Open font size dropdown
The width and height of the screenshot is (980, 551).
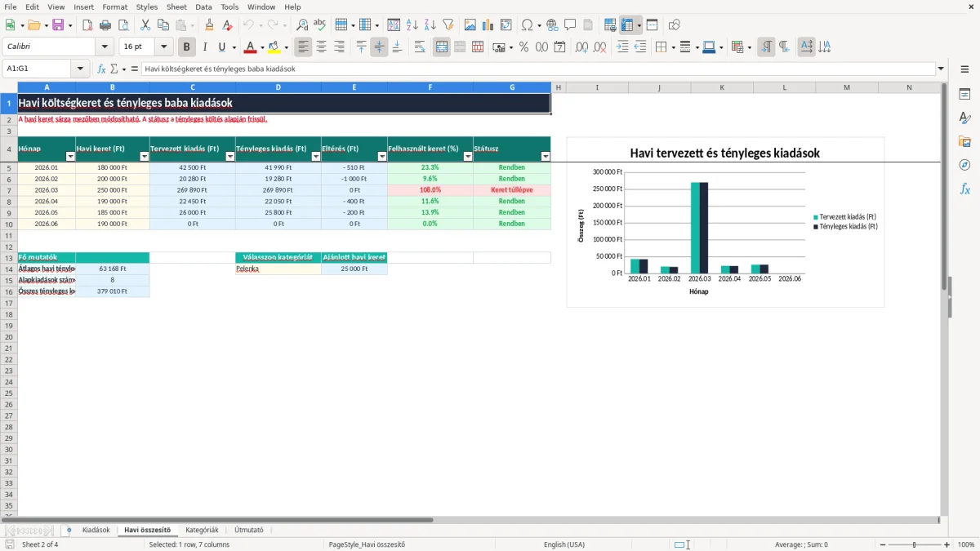164,47
